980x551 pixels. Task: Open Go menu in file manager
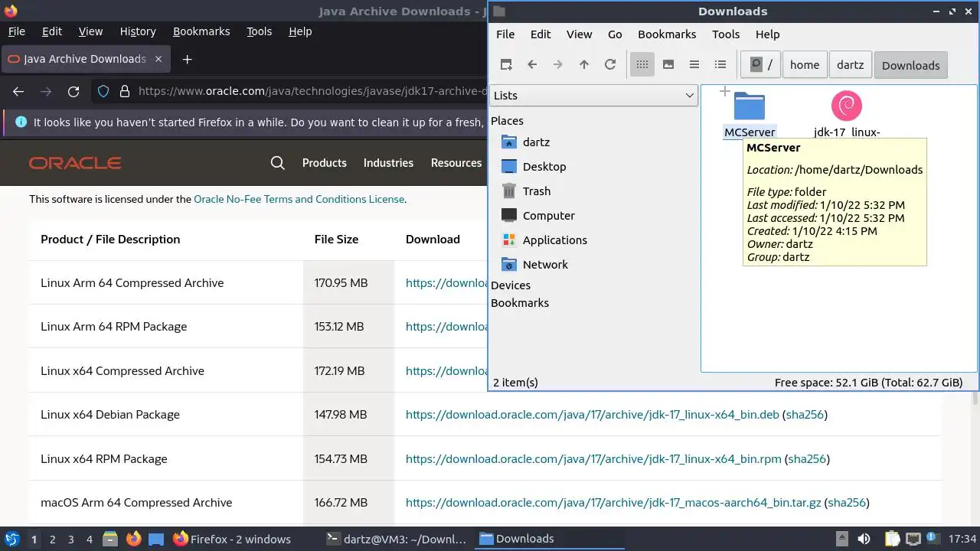[x=615, y=34]
